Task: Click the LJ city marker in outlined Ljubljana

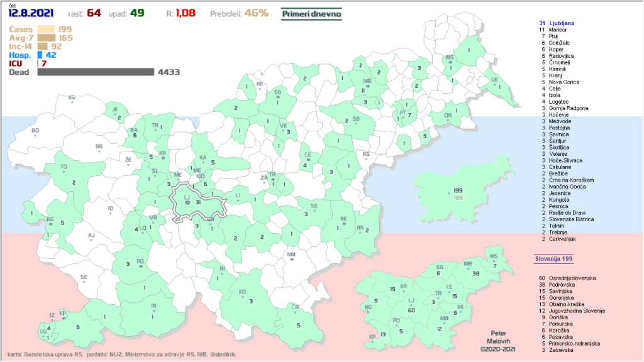Action: point(187,202)
